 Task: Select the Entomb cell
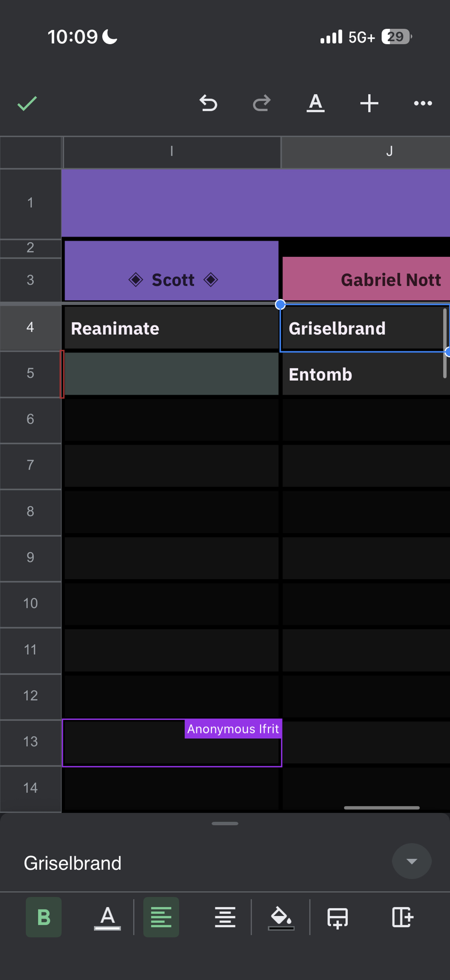click(362, 374)
